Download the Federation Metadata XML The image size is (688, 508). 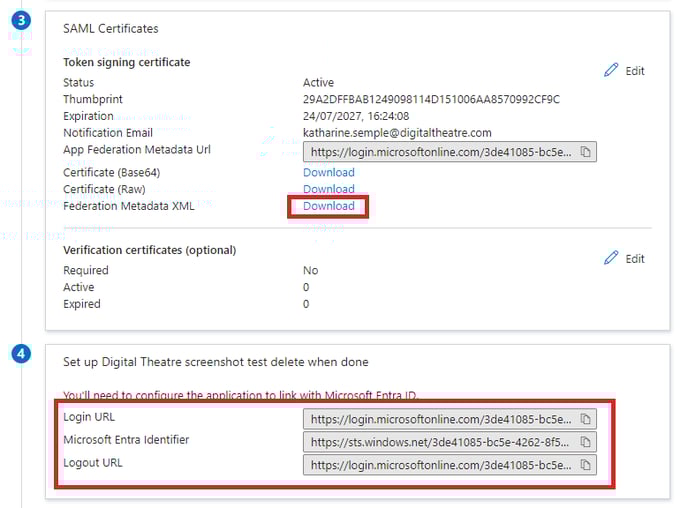(x=329, y=206)
